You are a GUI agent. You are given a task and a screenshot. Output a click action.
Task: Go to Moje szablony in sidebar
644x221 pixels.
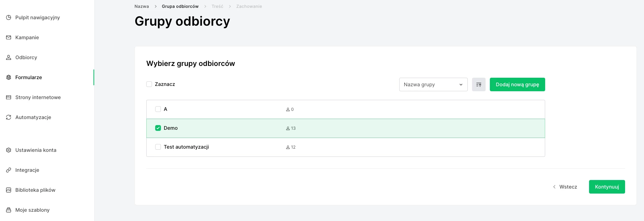pos(32,210)
